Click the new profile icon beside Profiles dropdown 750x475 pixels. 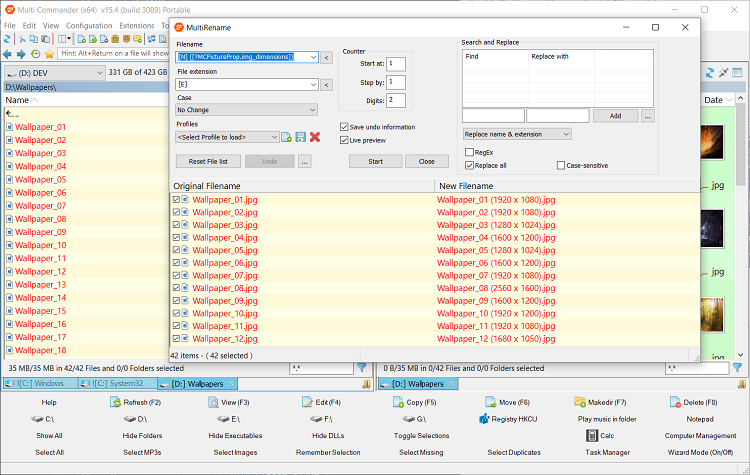286,137
